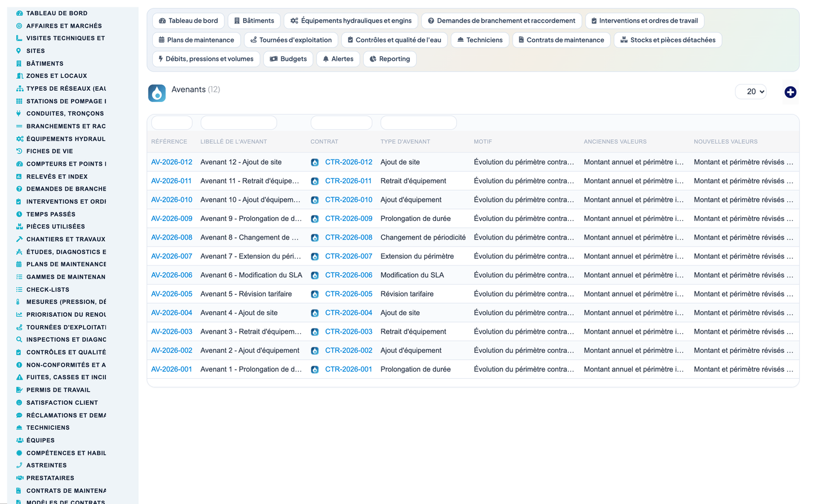Click the Sites location pin icon
Image resolution: width=815 pixels, height=504 pixels.
[19, 51]
